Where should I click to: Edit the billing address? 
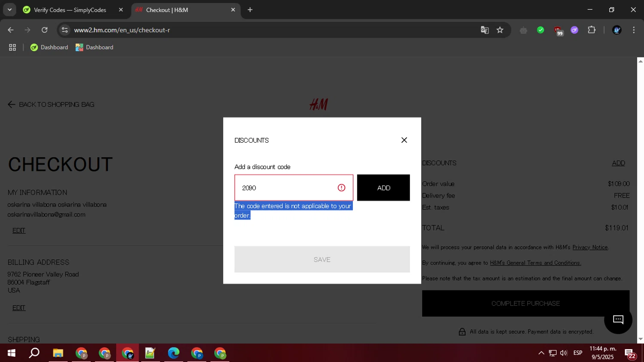pos(19,308)
